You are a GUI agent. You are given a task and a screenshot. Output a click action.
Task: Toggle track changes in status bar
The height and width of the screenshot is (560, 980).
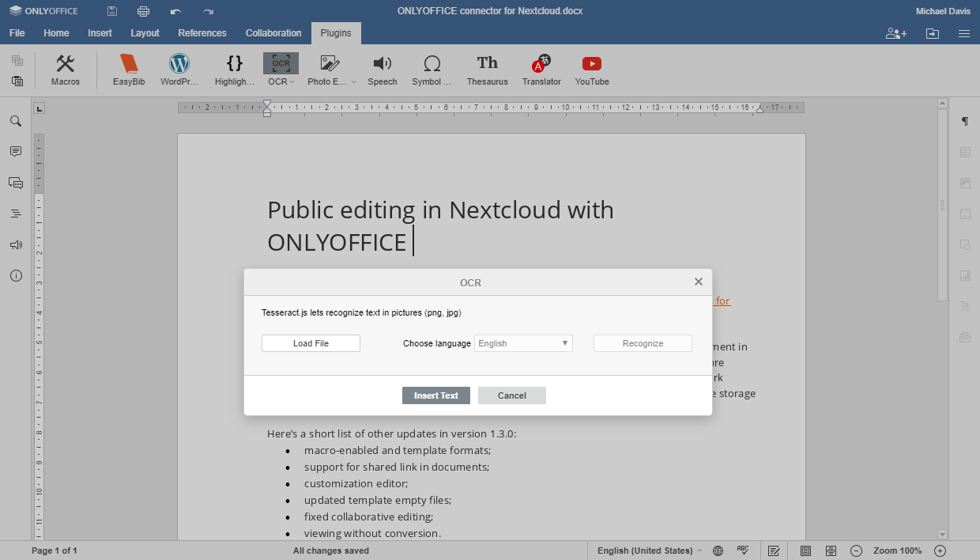click(775, 551)
